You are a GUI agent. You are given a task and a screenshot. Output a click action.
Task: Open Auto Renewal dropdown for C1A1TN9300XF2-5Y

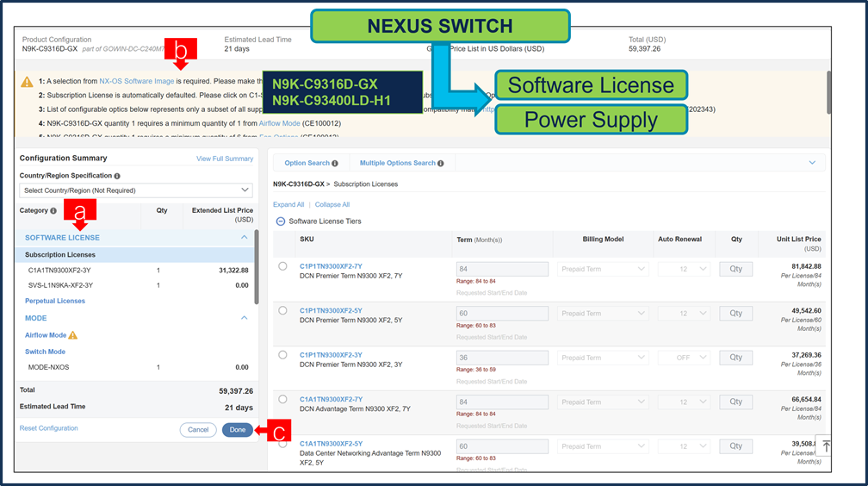[x=684, y=446]
